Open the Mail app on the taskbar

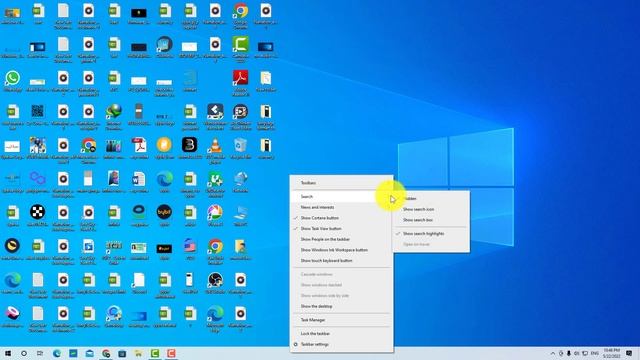89,353
